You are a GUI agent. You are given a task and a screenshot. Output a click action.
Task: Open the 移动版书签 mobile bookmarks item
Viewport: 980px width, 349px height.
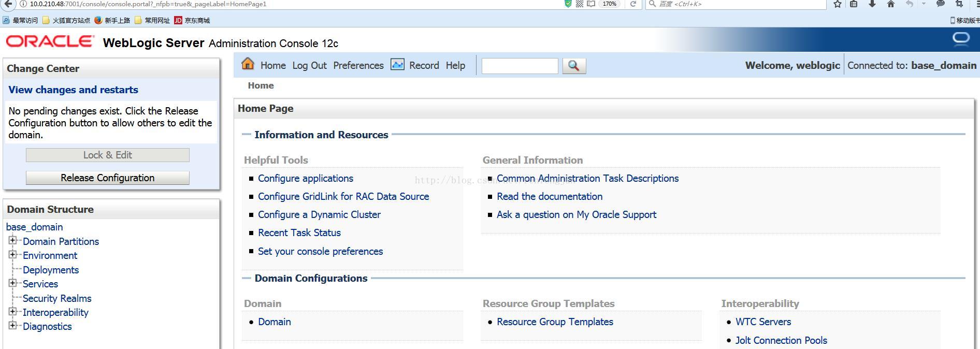click(965, 20)
